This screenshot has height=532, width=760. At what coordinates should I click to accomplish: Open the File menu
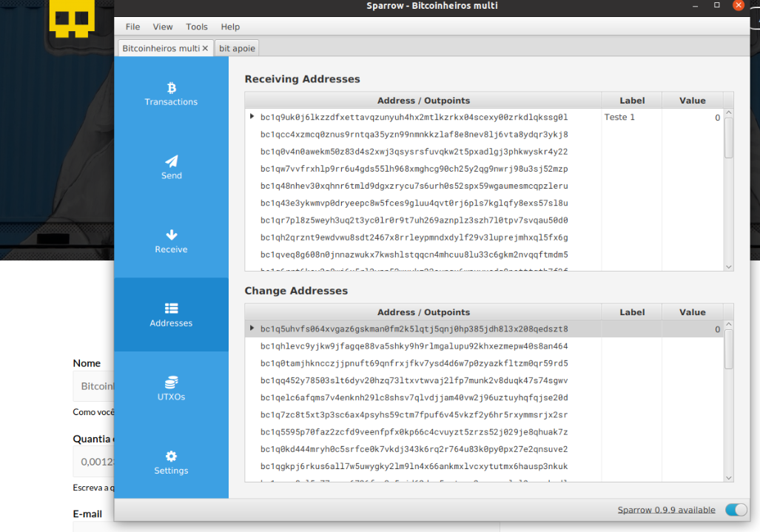click(132, 27)
